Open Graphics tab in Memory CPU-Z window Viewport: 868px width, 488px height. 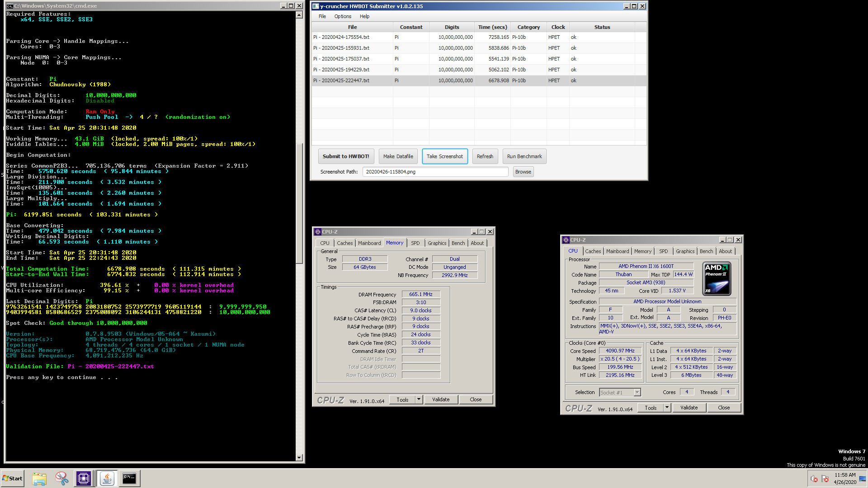437,243
